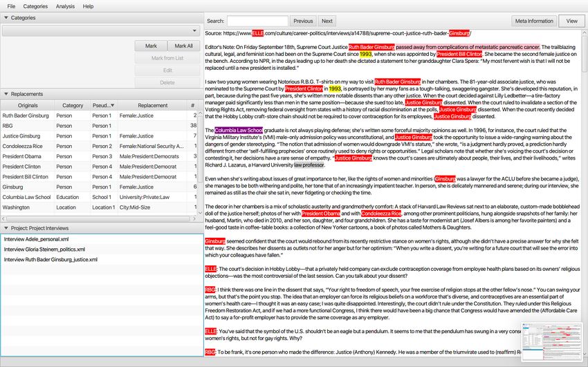Select the Columbia Law School replacement row
The width and height of the screenshot is (588, 367).
pos(99,197)
